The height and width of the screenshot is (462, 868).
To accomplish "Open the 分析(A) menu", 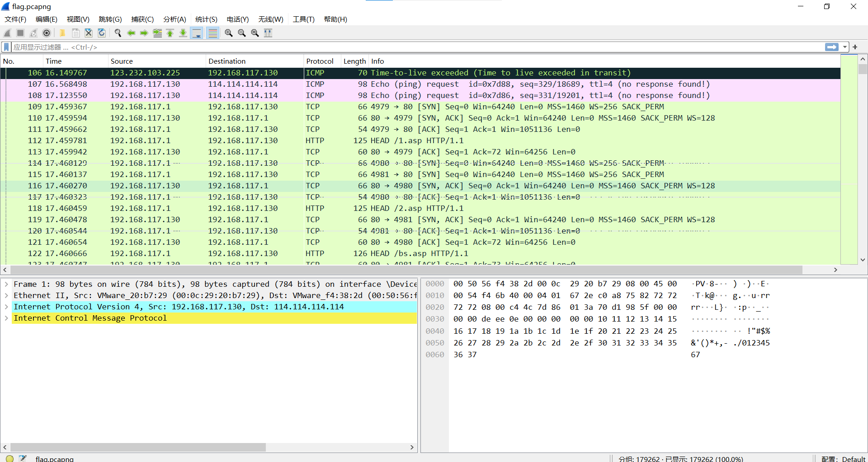I will 175,19.
